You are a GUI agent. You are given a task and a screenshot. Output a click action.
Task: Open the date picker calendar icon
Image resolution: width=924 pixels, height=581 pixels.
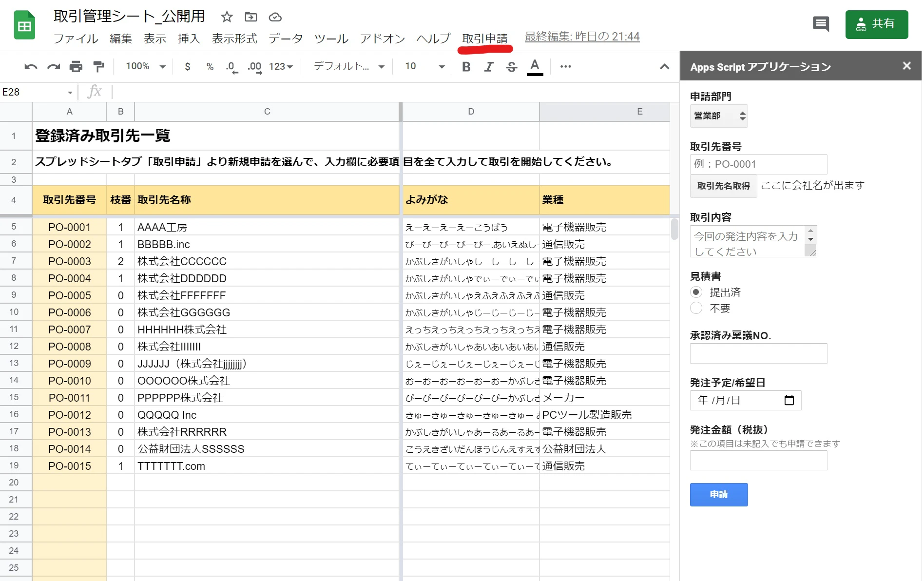coord(789,400)
